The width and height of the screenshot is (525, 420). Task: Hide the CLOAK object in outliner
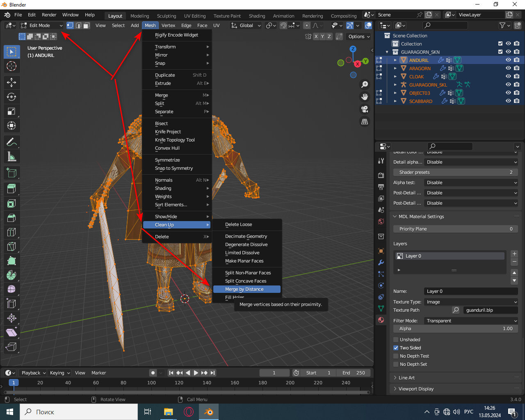(508, 77)
